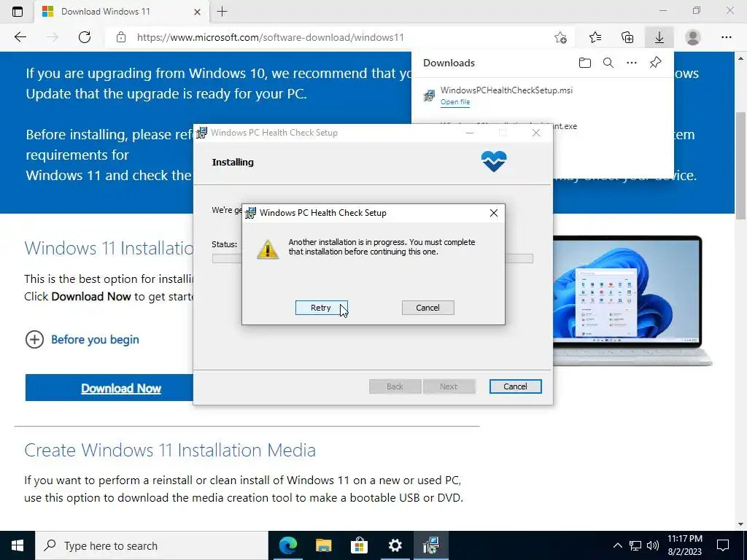The height and width of the screenshot is (560, 747).
Task: Open the Edge profile avatar
Action: (693, 37)
